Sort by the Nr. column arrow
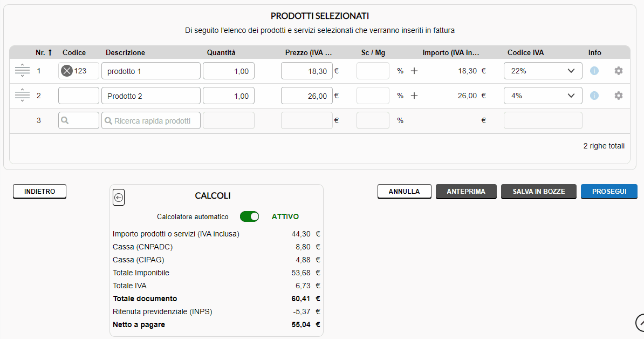 [x=50, y=52]
